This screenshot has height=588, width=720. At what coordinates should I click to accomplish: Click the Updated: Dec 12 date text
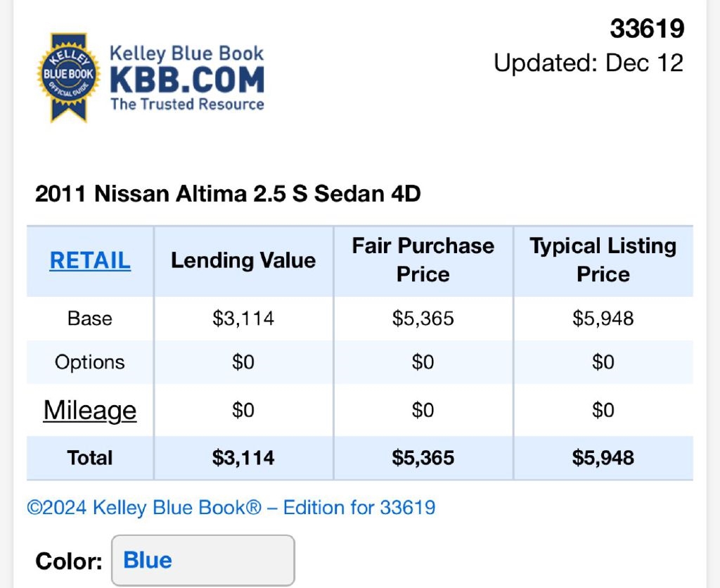click(589, 63)
